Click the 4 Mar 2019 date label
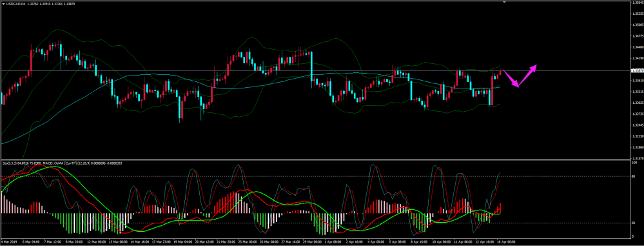 tap(9, 241)
